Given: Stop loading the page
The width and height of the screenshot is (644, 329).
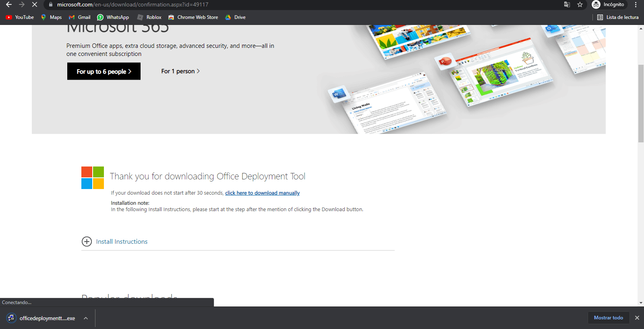Looking at the screenshot, I should (x=35, y=4).
